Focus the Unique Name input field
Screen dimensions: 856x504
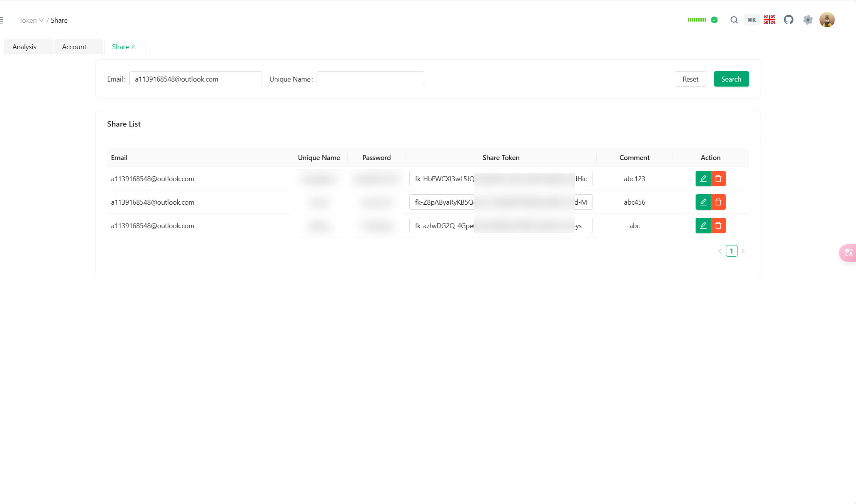(x=370, y=79)
